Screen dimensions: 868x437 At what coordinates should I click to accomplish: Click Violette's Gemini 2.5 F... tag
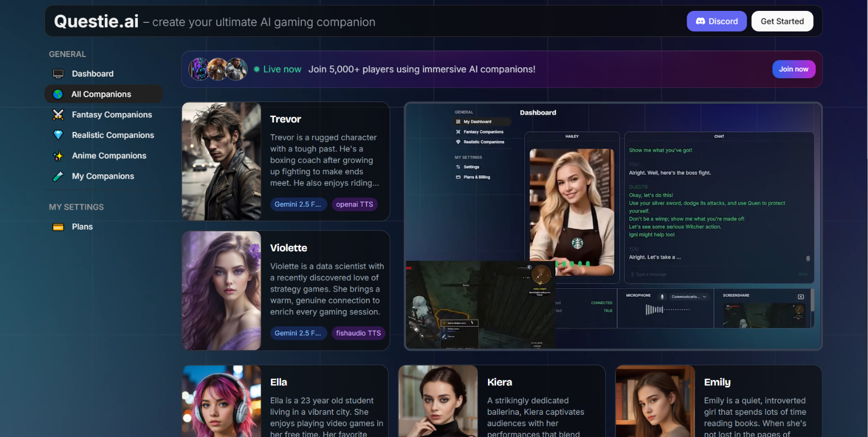click(x=298, y=333)
